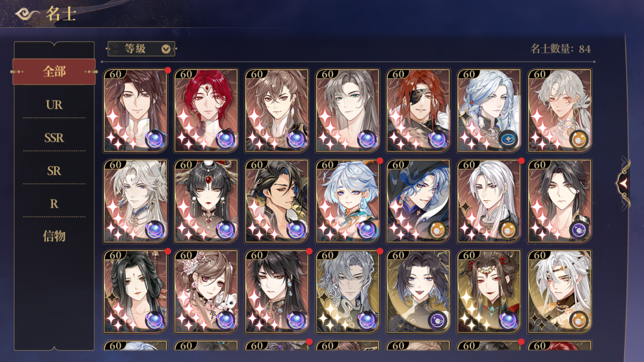The height and width of the screenshot is (362, 644).
Task: Show only SR characters
Action: 54,171
